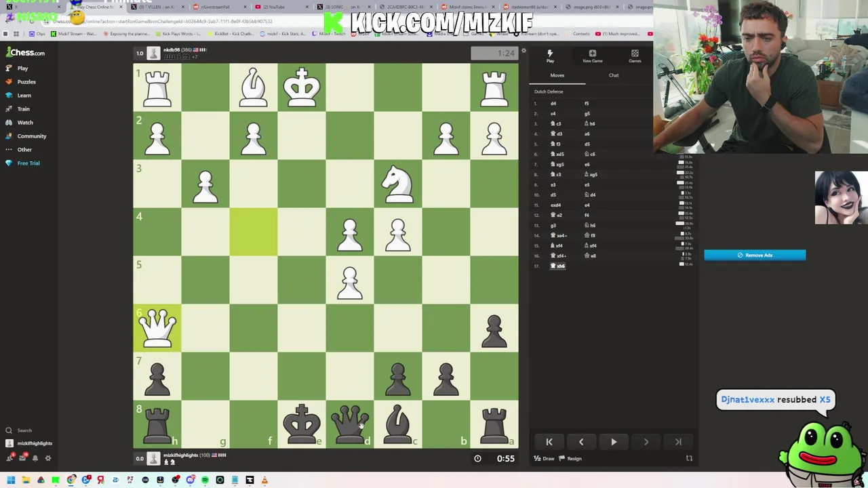Open the Games tab

coord(635,56)
